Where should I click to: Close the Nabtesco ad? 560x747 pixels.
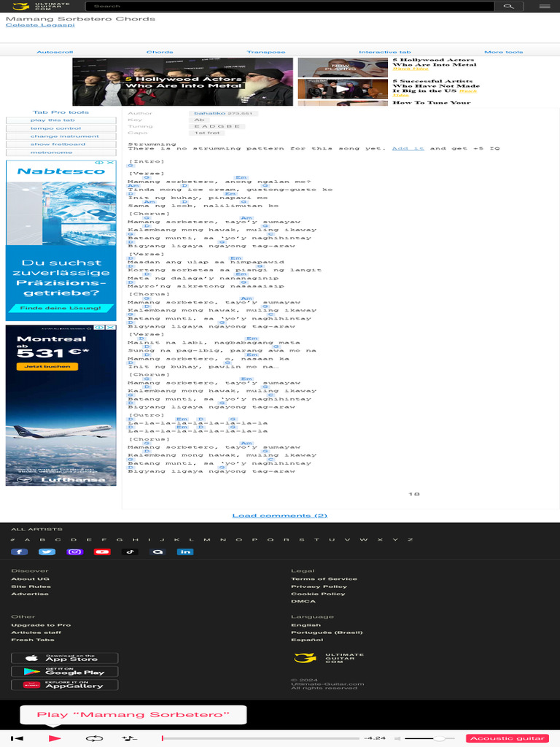pos(111,163)
